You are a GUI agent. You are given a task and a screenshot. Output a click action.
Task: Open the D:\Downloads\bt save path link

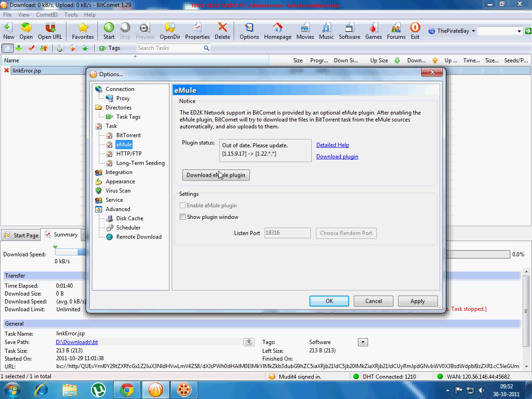tap(77, 342)
